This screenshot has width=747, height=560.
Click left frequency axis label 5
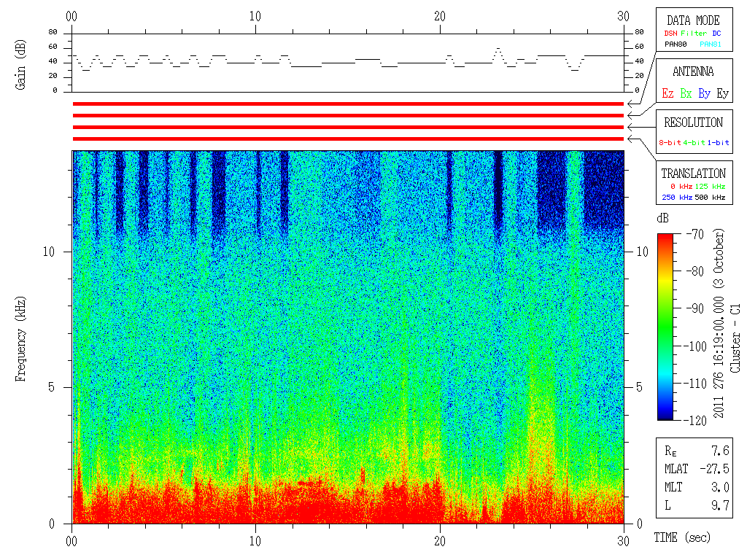52,387
